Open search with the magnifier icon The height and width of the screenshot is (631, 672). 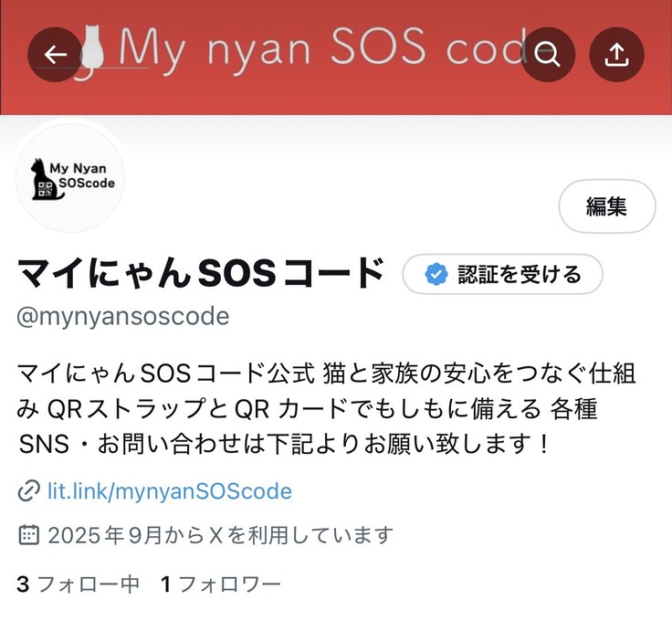coord(547,55)
